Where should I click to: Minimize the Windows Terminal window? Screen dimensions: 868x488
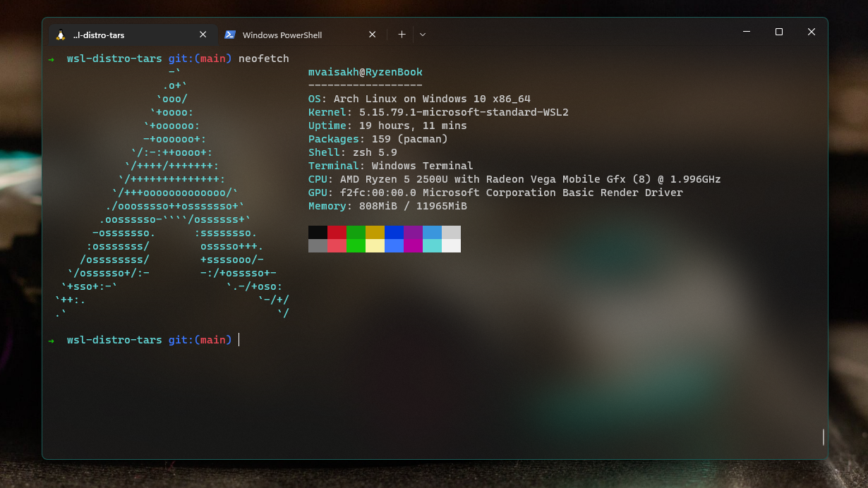[x=747, y=32]
